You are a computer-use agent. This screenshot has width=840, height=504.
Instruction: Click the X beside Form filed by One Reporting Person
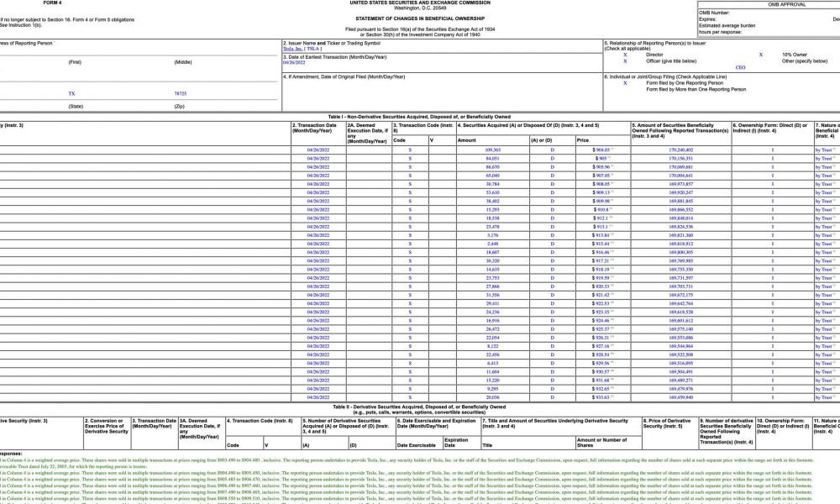tap(625, 83)
